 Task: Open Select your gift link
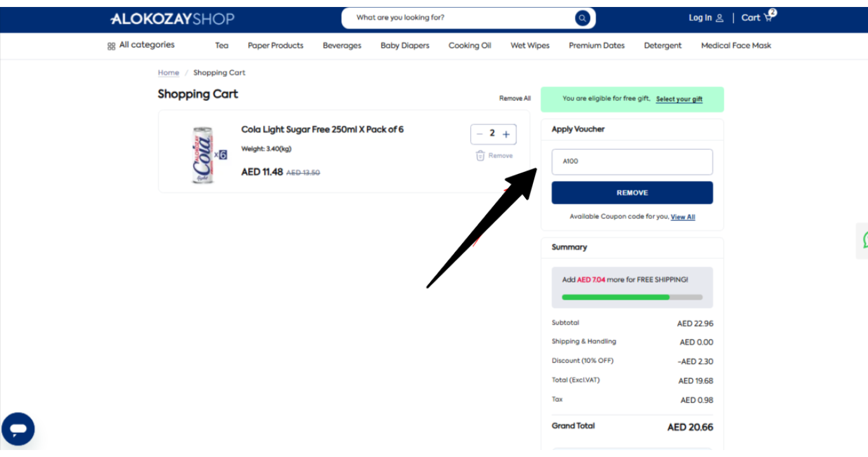pyautogui.click(x=679, y=99)
